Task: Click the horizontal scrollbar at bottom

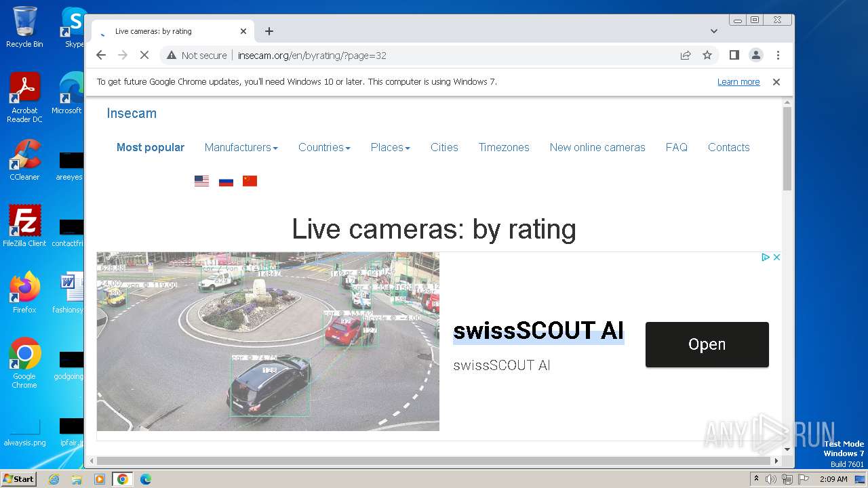Action: click(434, 461)
